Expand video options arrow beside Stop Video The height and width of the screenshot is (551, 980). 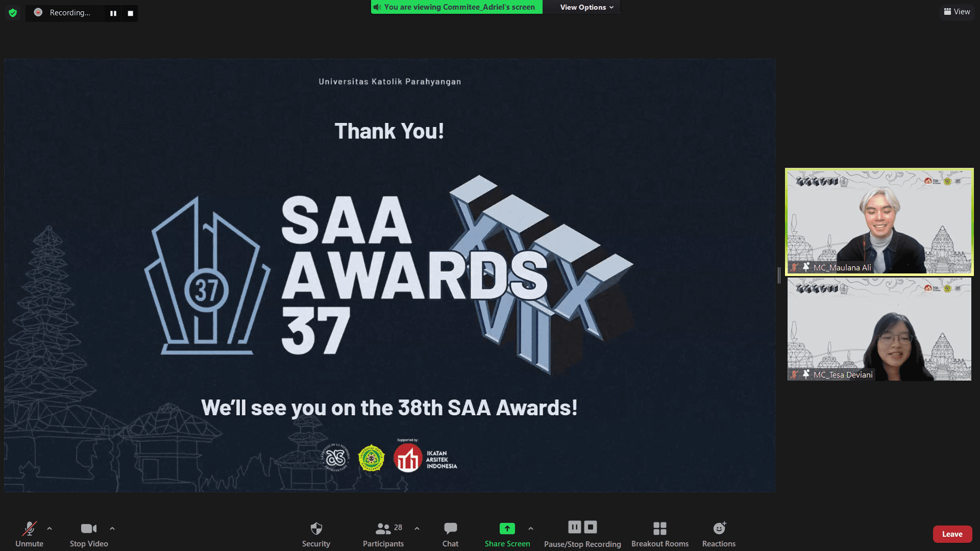pyautogui.click(x=112, y=529)
